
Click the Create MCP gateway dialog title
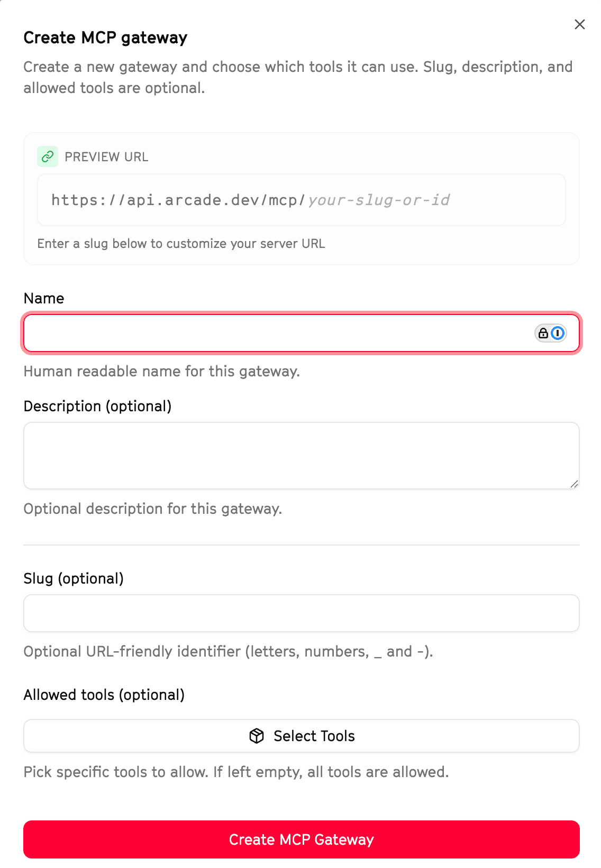tap(105, 37)
